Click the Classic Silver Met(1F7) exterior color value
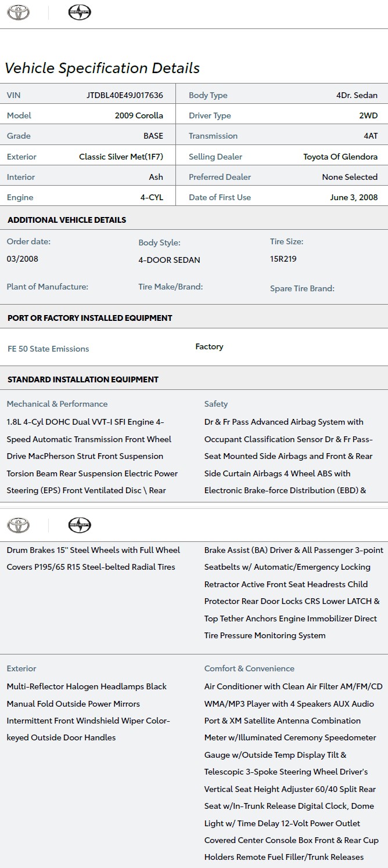Image resolution: width=388 pixels, height=868 pixels. [x=121, y=157]
